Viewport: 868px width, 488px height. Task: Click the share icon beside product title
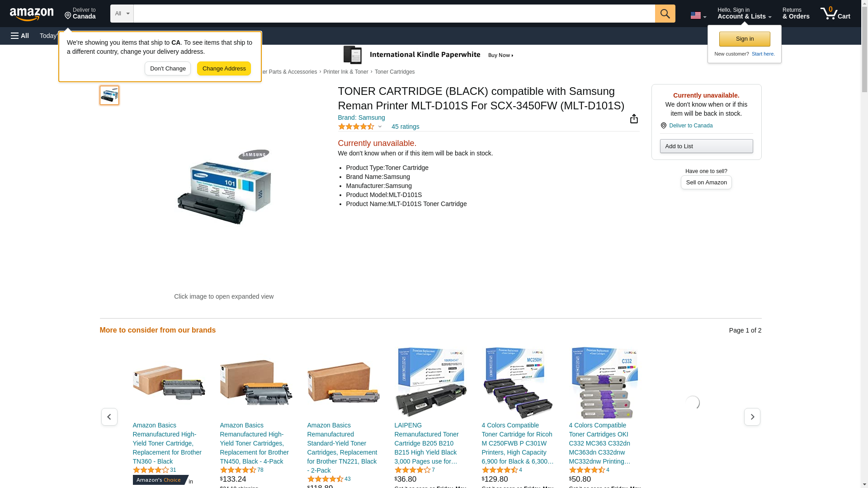634,118
